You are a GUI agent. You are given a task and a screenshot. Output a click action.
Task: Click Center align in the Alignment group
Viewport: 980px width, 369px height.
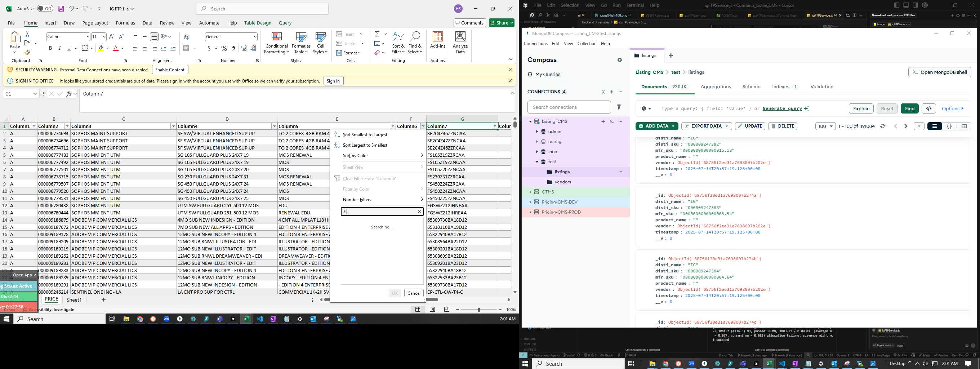pos(144,48)
